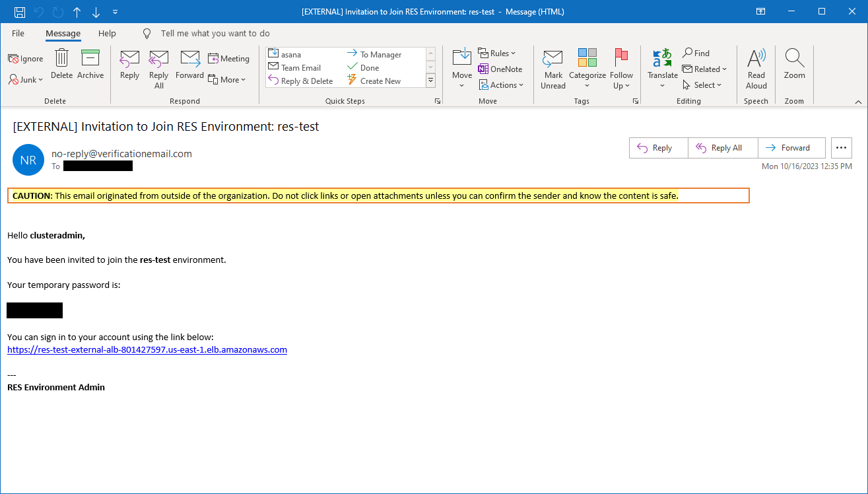Mark message as Junk
The height and width of the screenshot is (494, 868).
(25, 79)
